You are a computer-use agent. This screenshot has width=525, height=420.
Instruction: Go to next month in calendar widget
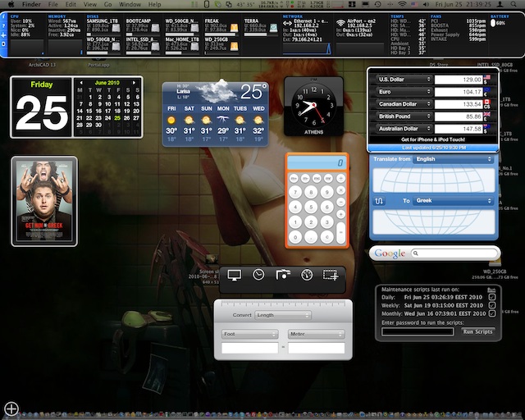[135, 83]
